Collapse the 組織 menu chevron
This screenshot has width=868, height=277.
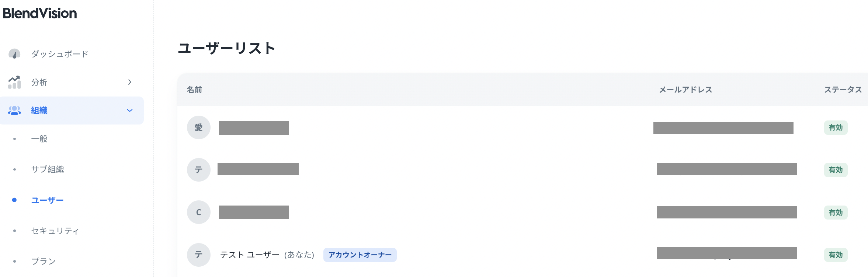129,111
